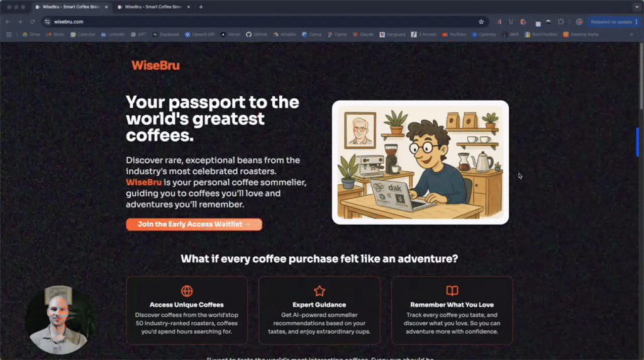Open the Chrome profile avatar menu
Image resolution: width=644 pixels, height=360 pixels.
[x=579, y=22]
